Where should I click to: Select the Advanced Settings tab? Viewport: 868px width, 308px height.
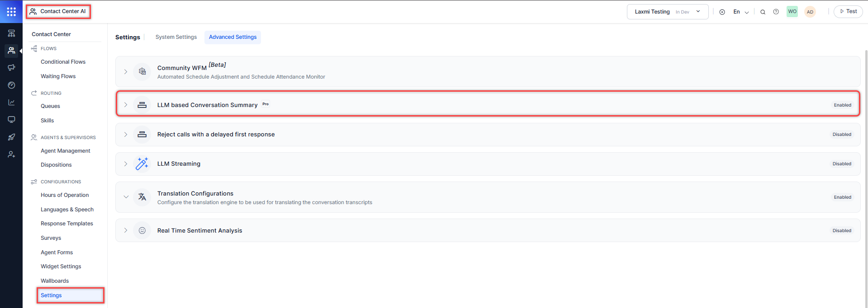click(x=232, y=37)
